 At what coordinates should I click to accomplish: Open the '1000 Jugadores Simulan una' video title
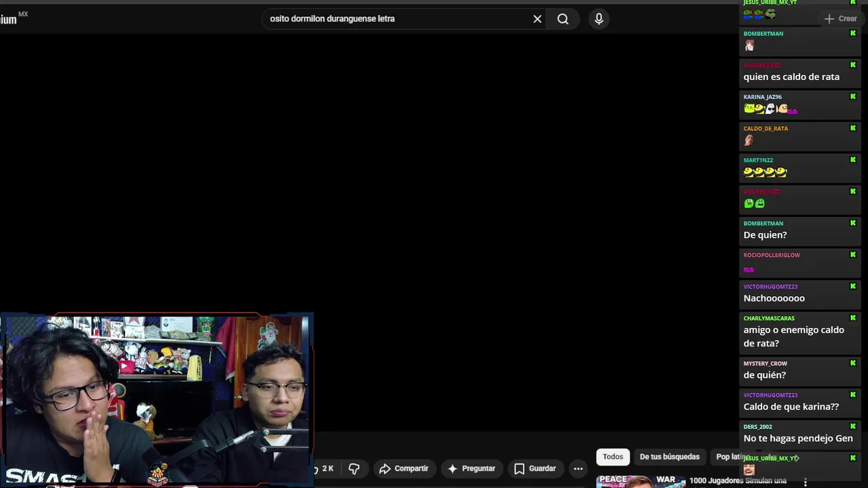coord(738,481)
